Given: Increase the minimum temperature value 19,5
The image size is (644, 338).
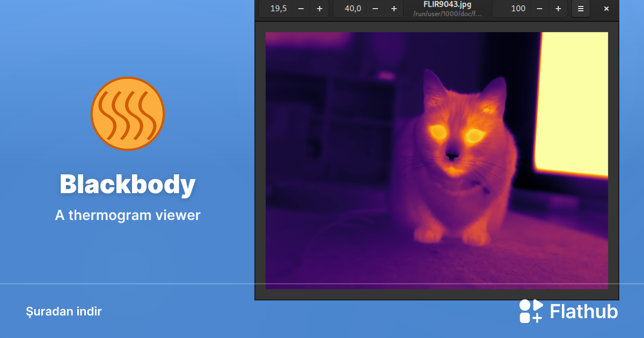Looking at the screenshot, I should (x=319, y=9).
